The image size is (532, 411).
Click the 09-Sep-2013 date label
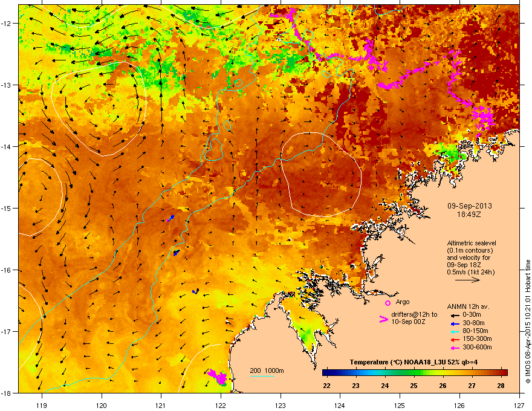tap(469, 206)
